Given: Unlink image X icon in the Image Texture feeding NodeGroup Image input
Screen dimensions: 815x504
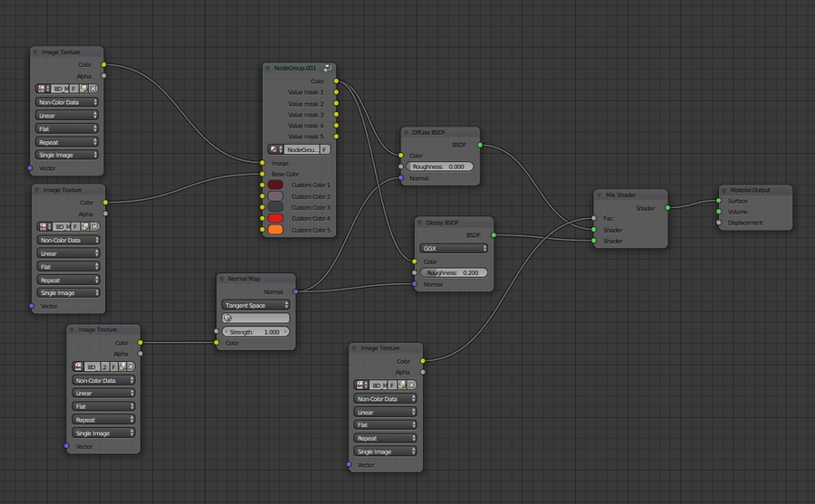Looking at the screenshot, I should tap(93, 89).
